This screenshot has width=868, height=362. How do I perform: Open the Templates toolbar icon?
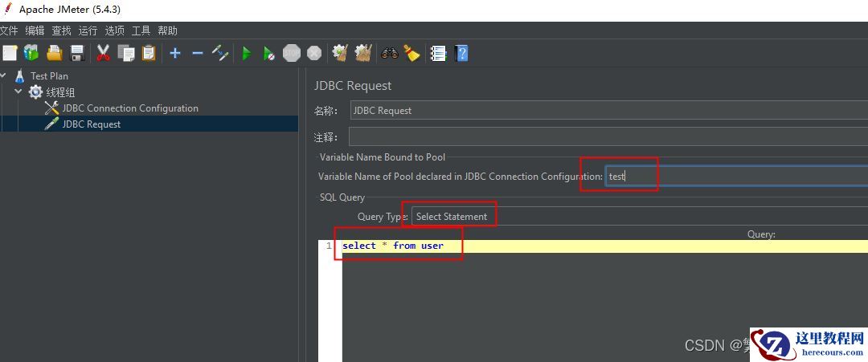click(x=31, y=53)
